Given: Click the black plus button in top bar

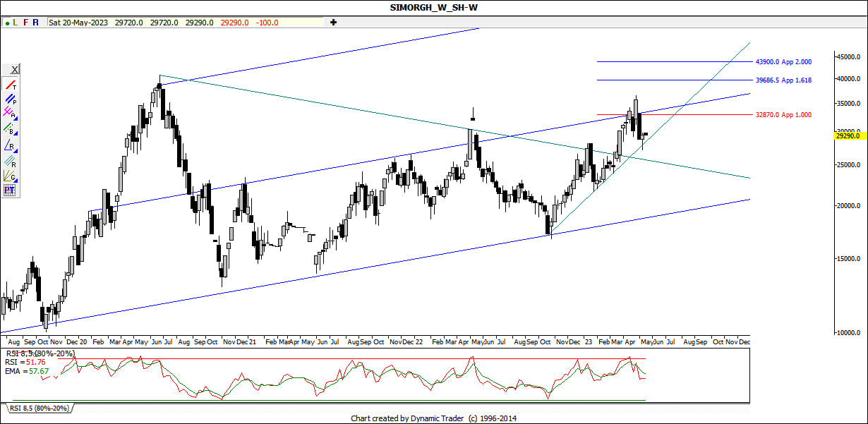Looking at the screenshot, I should (x=333, y=23).
